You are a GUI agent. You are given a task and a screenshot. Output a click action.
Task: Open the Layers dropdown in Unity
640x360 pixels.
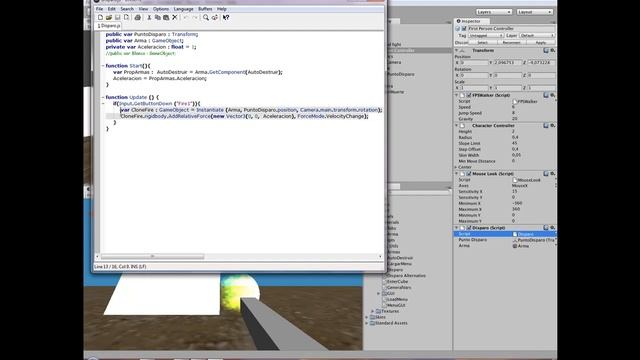[493, 12]
